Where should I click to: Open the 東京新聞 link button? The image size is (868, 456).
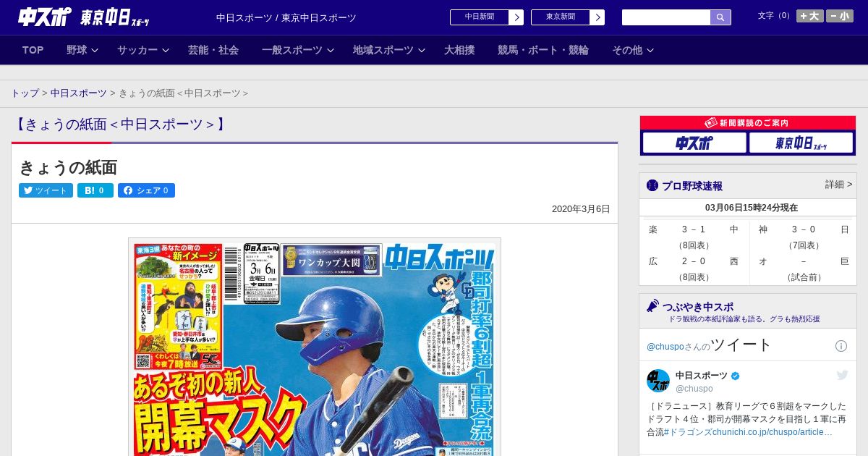(561, 17)
